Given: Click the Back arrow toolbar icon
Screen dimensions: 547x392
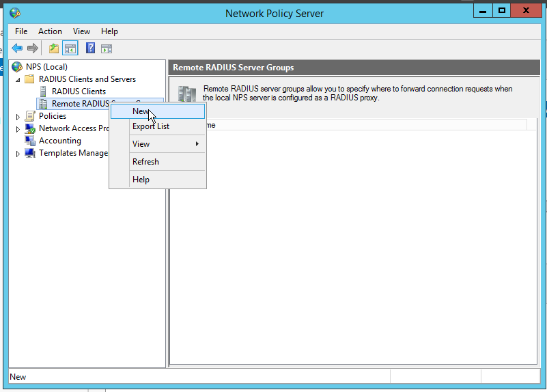Looking at the screenshot, I should coord(17,48).
